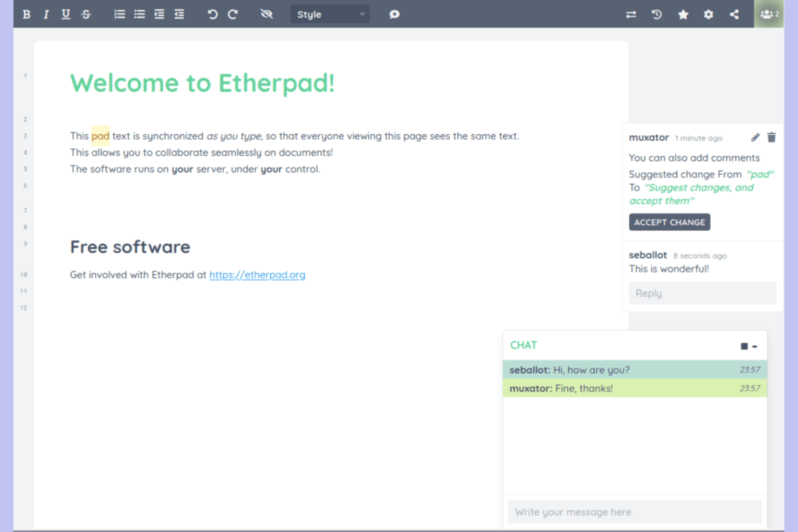
Task: Toggle italic formatting
Action: (x=46, y=15)
